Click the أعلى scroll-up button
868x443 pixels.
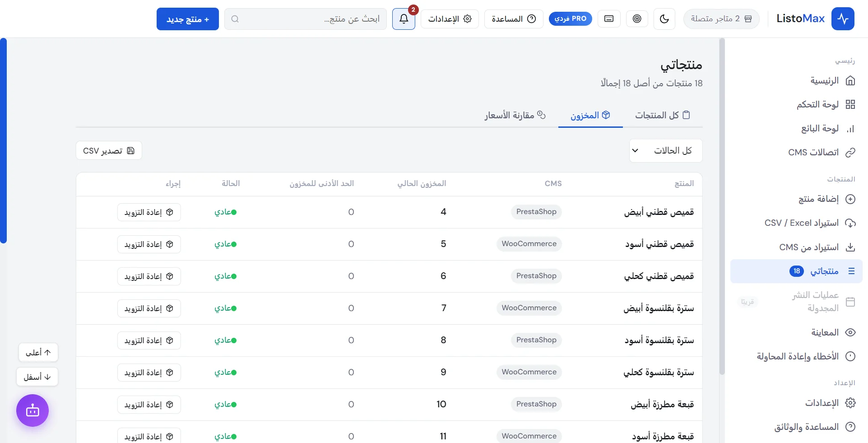pyautogui.click(x=38, y=353)
